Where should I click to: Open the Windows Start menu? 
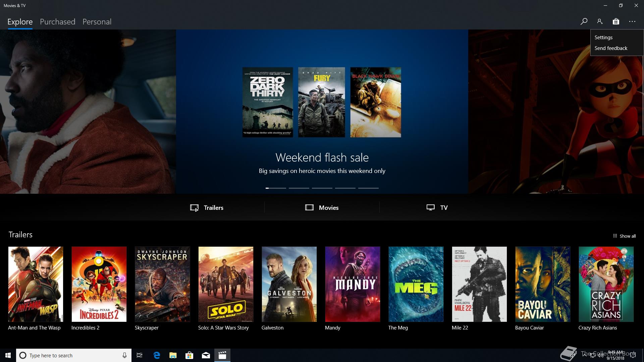8,355
